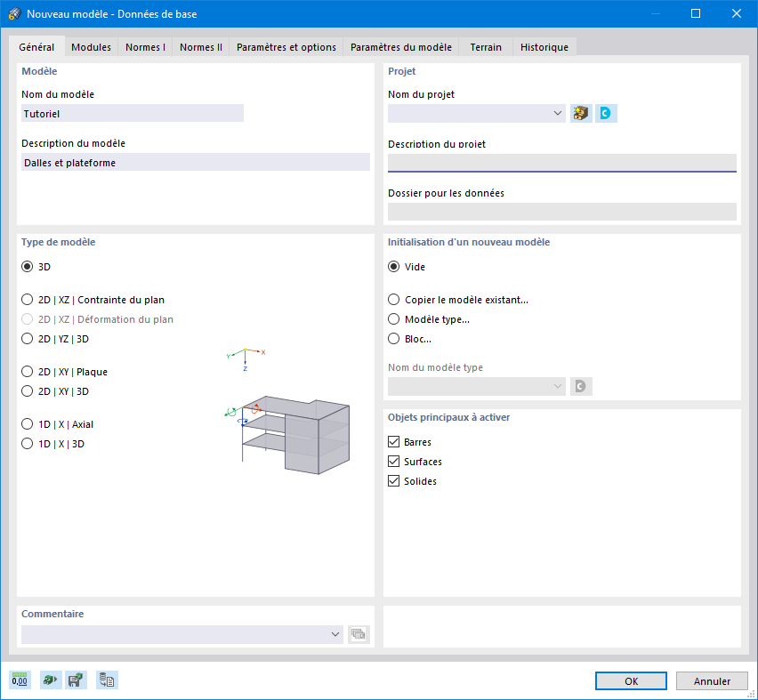Choose Copier le modèle existant option
758x700 pixels.
pyautogui.click(x=394, y=300)
